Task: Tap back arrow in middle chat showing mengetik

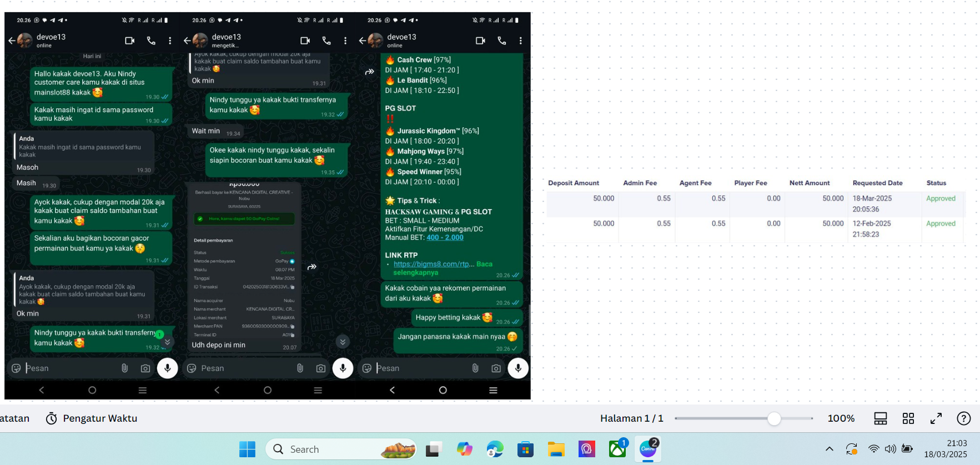Action: point(187,41)
